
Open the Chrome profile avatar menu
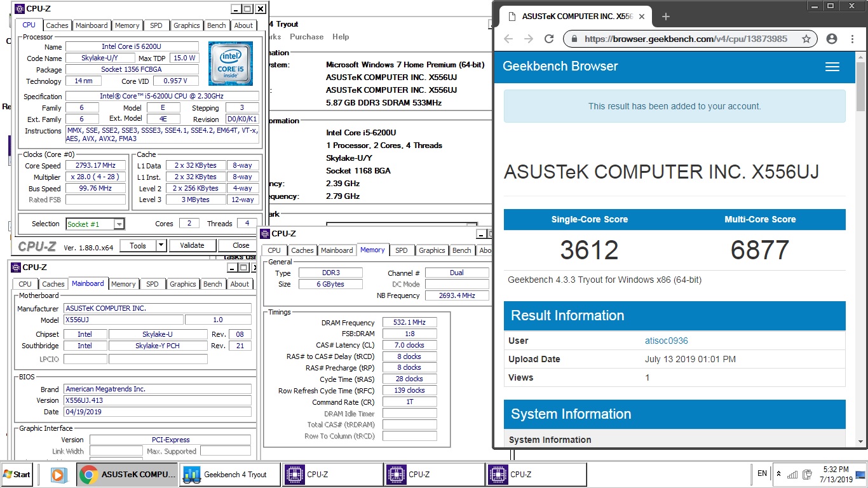(832, 39)
